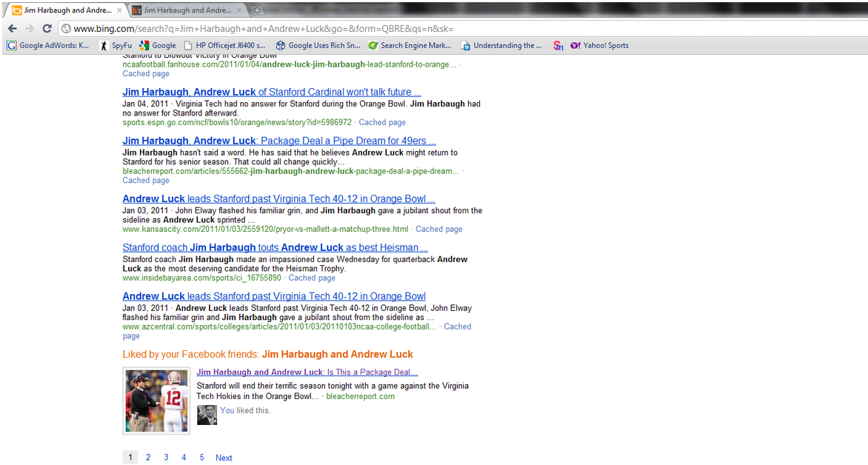Open a new tab with plus button
868x465 pixels.
coord(257,10)
